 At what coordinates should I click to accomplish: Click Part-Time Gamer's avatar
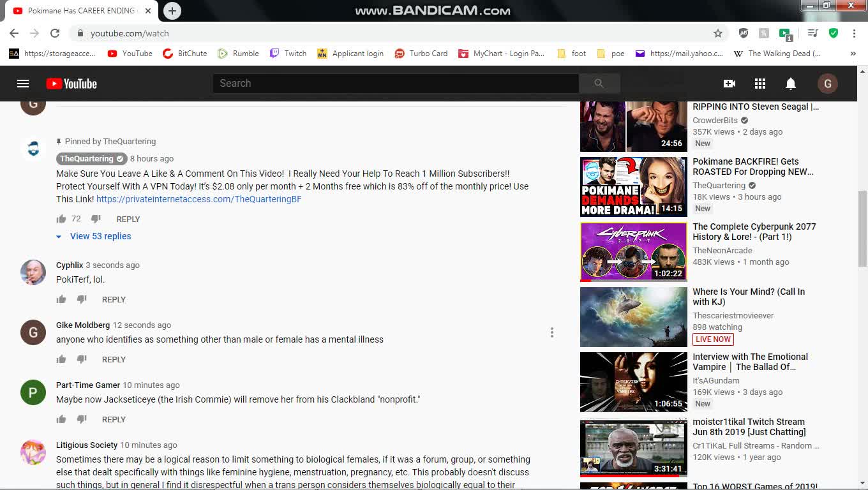tap(33, 392)
